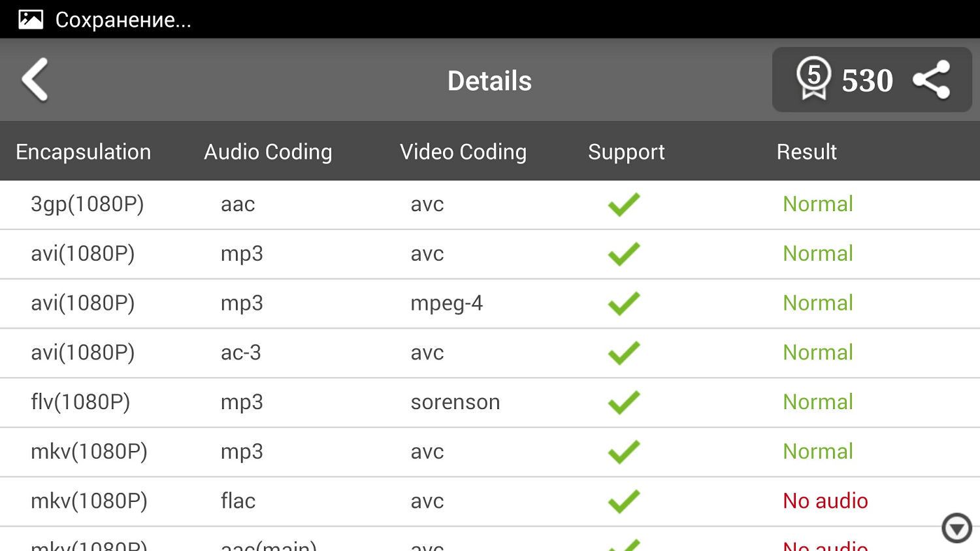The image size is (980, 551).
Task: Tap the back arrow icon
Action: (x=36, y=80)
